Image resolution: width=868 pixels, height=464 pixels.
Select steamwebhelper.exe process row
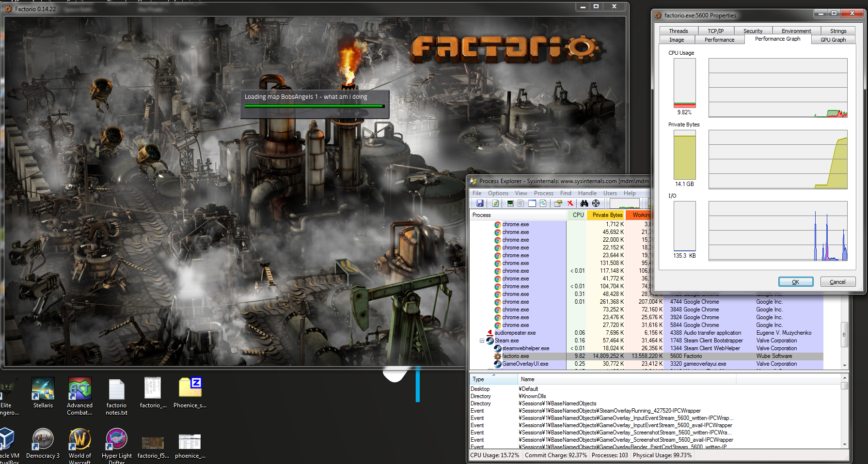pyautogui.click(x=646, y=348)
